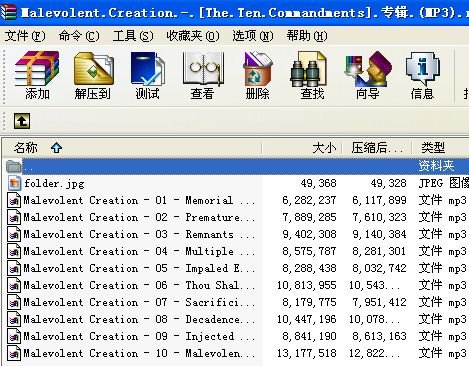
Task: Click the compressed size 7,951,412
Action: click(x=379, y=302)
